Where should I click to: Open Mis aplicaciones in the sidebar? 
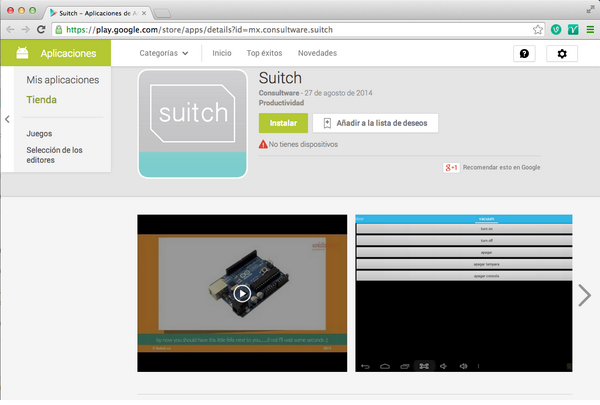pos(63,80)
